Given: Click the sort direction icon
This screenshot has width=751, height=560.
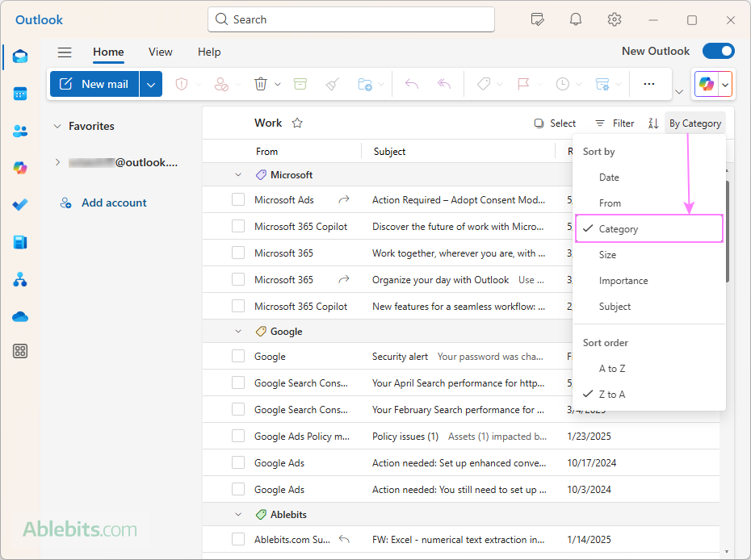Looking at the screenshot, I should [x=653, y=123].
